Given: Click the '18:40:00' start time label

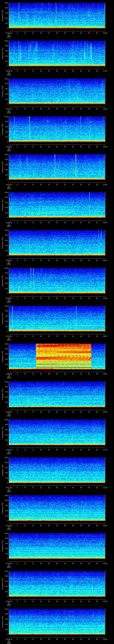Looking at the screenshot, I should click(x=9, y=450).
